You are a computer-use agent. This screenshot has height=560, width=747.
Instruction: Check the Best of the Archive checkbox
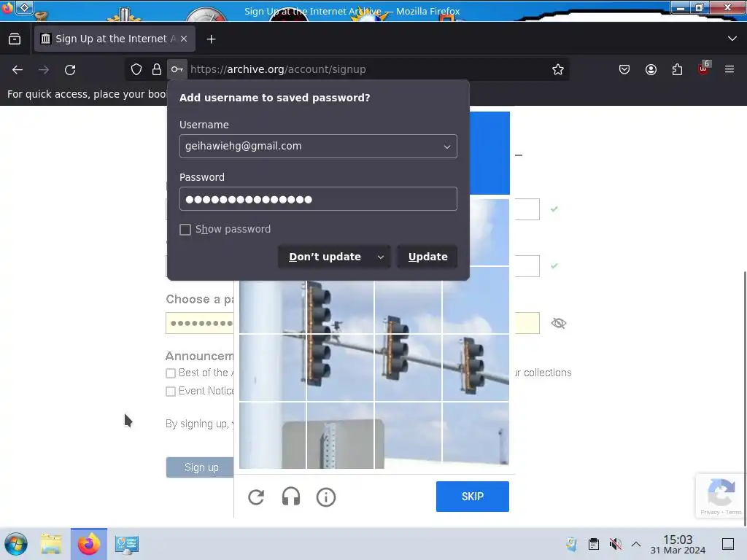tap(171, 373)
